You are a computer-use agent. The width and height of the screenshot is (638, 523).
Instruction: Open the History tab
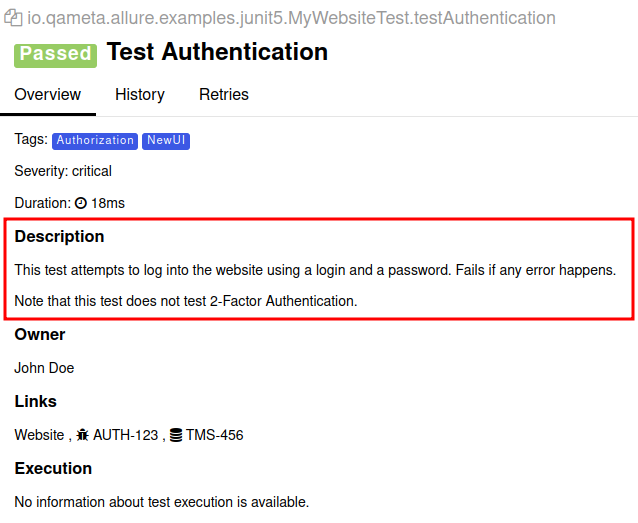[140, 95]
